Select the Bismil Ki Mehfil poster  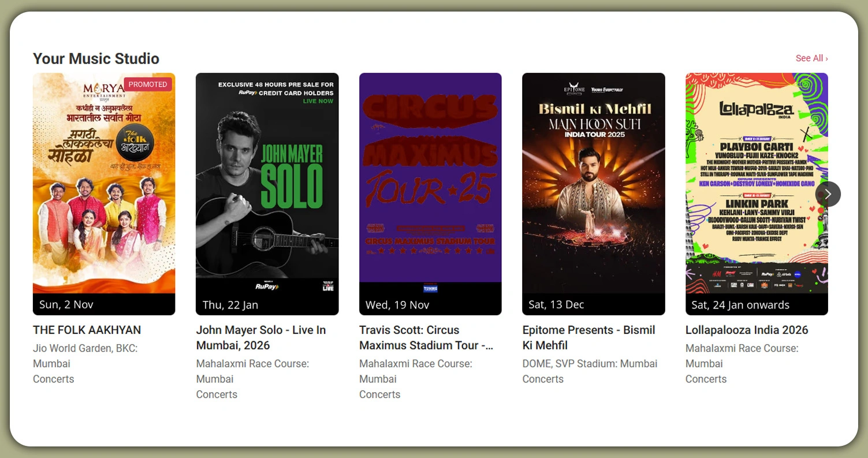coord(593,183)
